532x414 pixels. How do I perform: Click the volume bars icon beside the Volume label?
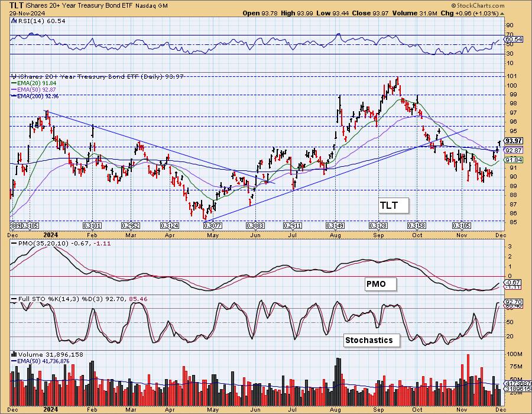point(14,354)
